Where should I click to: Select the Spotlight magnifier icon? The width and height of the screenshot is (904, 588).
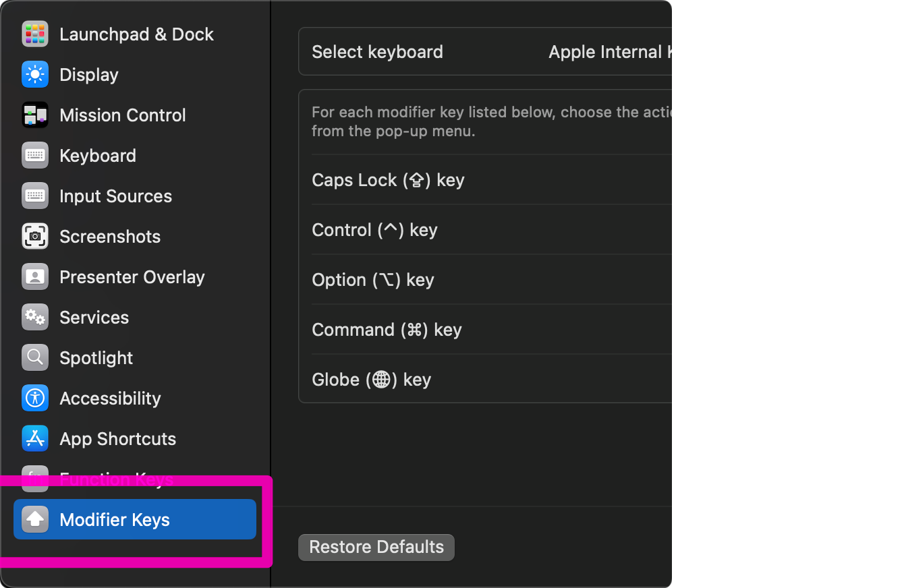pyautogui.click(x=35, y=358)
